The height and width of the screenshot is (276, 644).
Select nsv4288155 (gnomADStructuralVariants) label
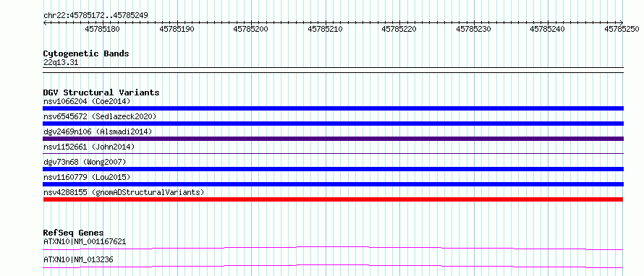[124, 192]
